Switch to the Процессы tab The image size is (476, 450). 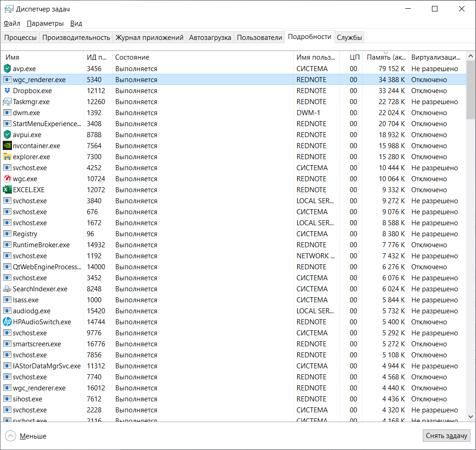(x=20, y=38)
